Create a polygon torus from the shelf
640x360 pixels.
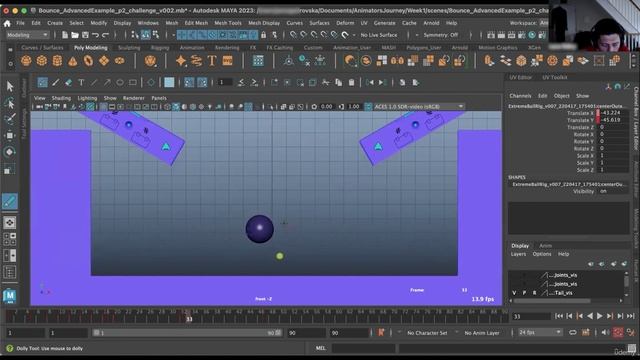pyautogui.click(x=88, y=61)
